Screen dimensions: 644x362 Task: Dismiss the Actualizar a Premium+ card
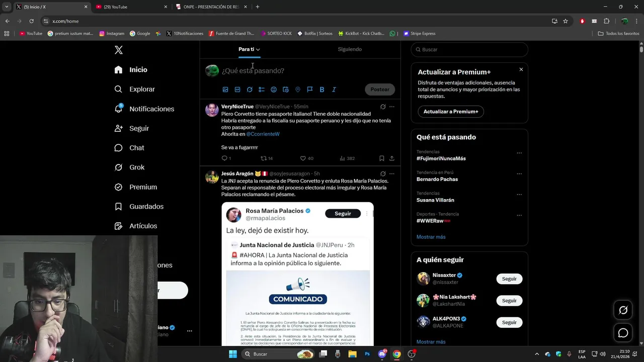tap(521, 69)
